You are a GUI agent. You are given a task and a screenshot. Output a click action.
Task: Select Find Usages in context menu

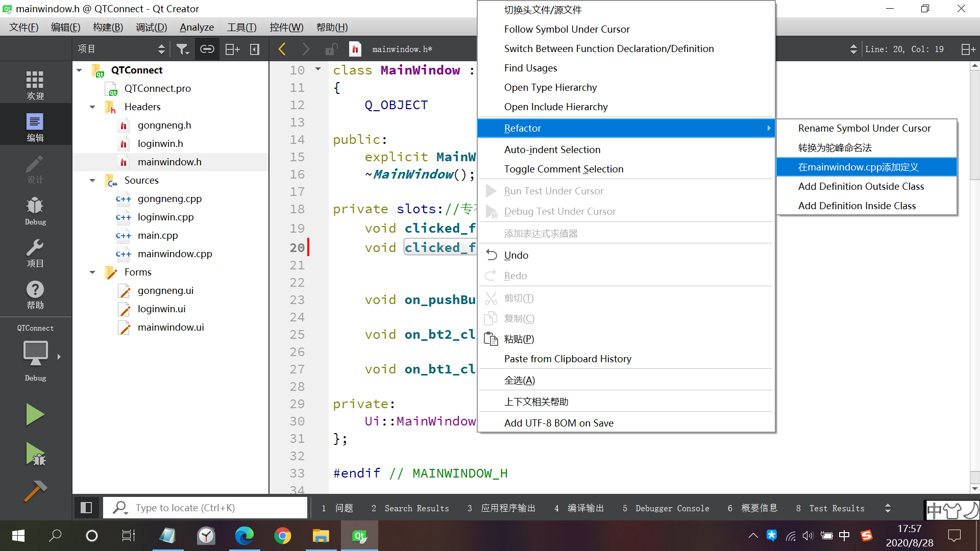tap(530, 68)
